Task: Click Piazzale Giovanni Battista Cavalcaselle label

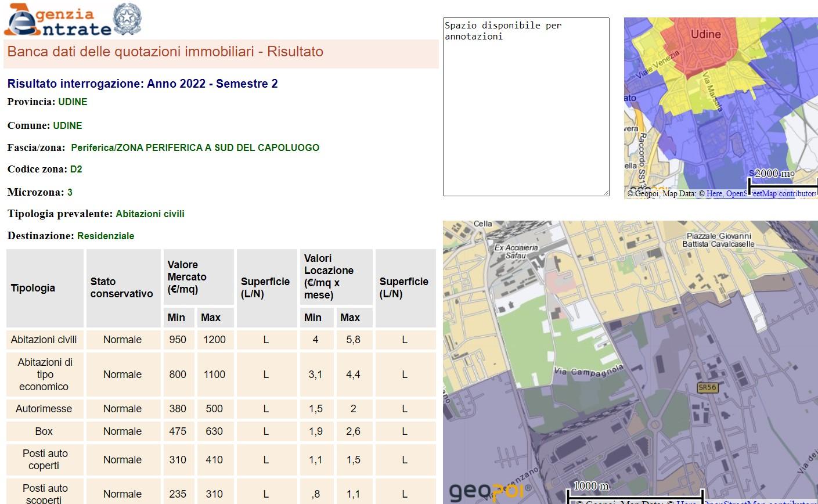Action: click(718, 240)
